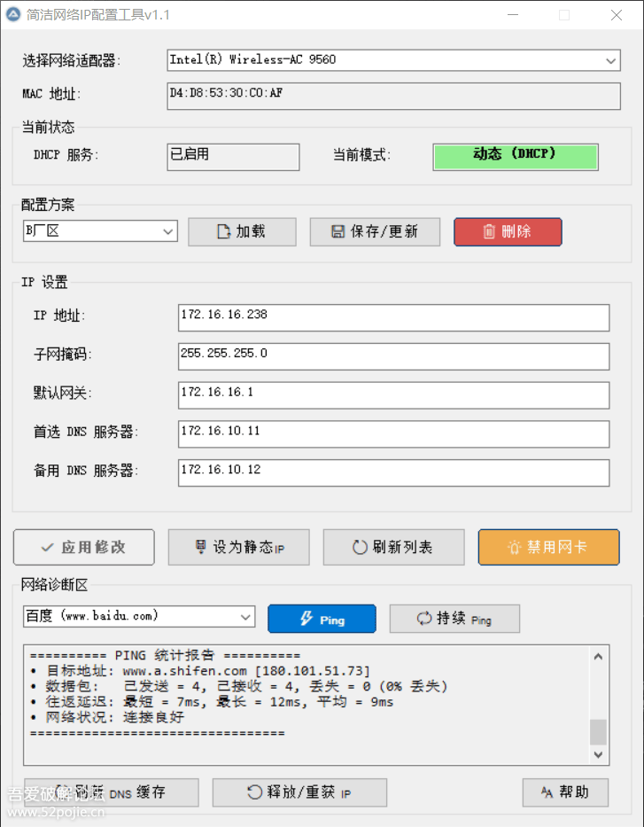The width and height of the screenshot is (644, 827).
Task: Click the 释放/重获 IP button
Action: pyautogui.click(x=299, y=792)
